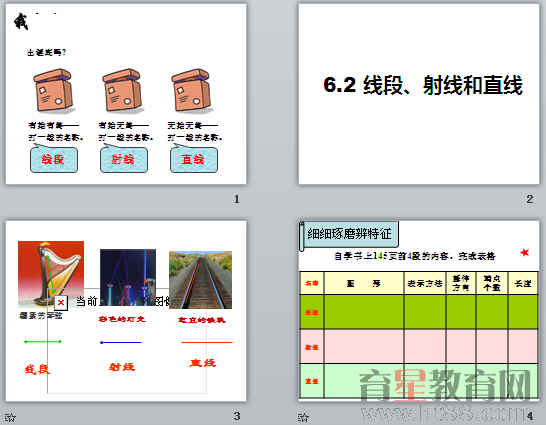Screen dimensions: 546x425
Task: Click the red 线段 label on slide 3
Action: pos(37,369)
